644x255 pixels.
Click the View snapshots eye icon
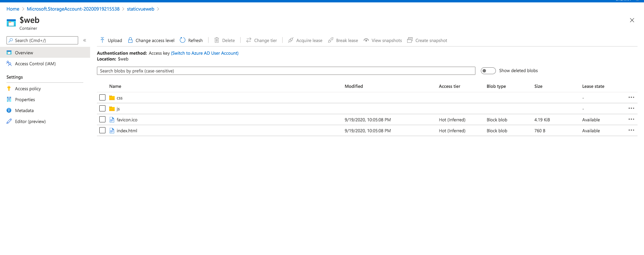coord(366,40)
